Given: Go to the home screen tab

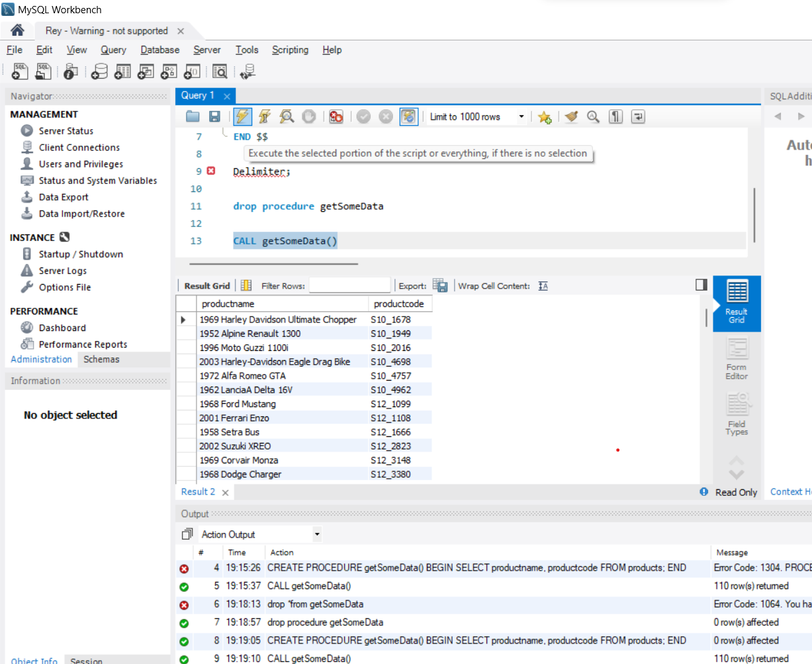Looking at the screenshot, I should pyautogui.click(x=17, y=30).
